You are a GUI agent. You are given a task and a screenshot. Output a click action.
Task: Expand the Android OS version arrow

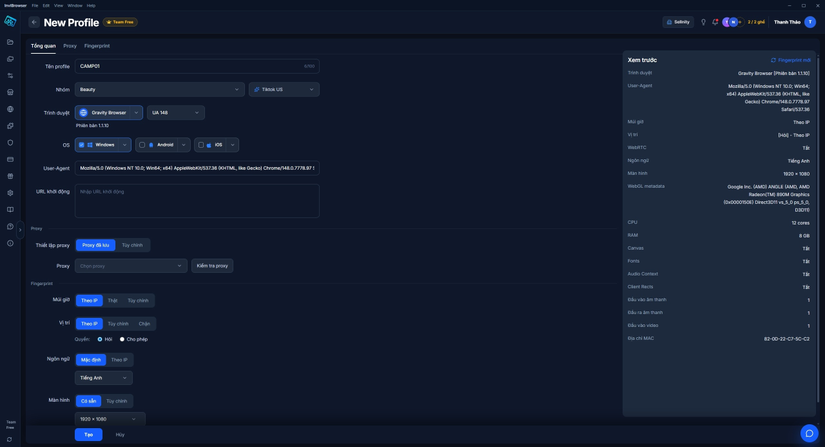click(184, 145)
